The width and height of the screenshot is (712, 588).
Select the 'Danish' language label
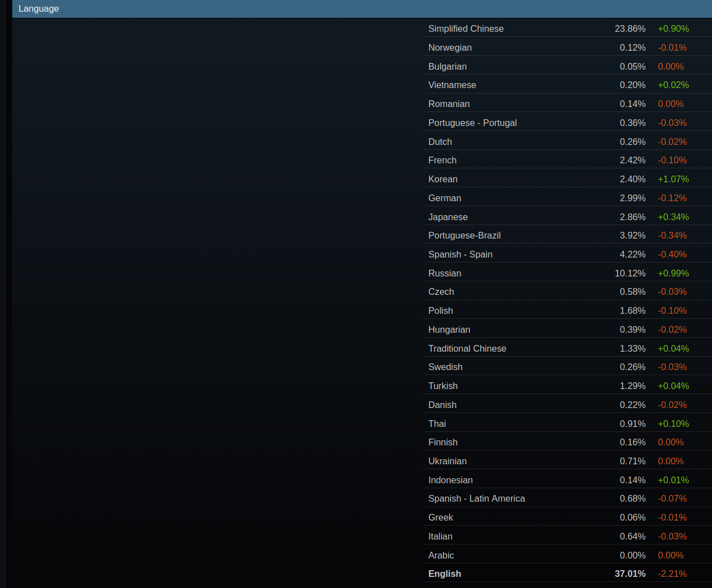(442, 405)
